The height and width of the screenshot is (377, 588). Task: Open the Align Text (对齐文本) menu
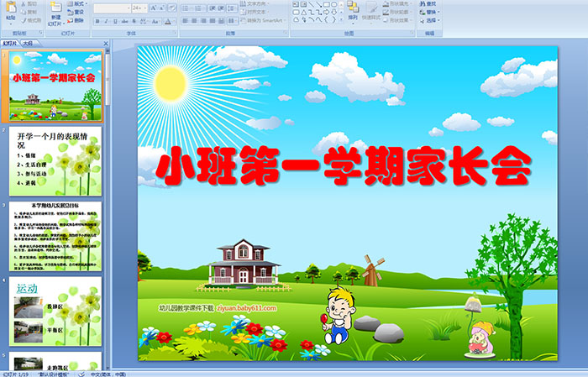tap(255, 12)
